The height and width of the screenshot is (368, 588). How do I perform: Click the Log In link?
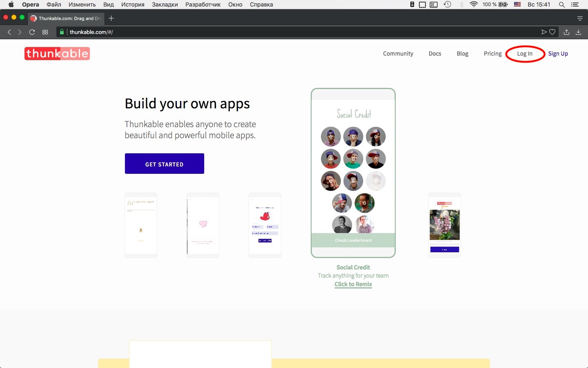coord(525,54)
